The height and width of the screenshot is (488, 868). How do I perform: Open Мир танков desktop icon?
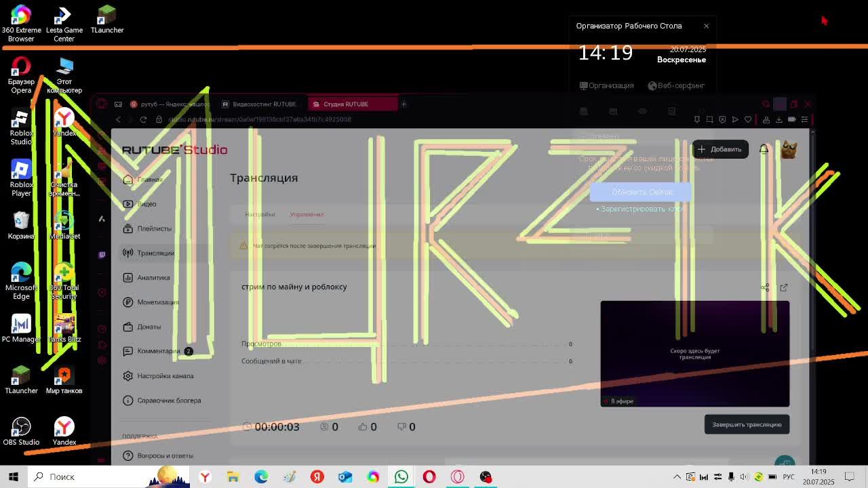pyautogui.click(x=64, y=380)
